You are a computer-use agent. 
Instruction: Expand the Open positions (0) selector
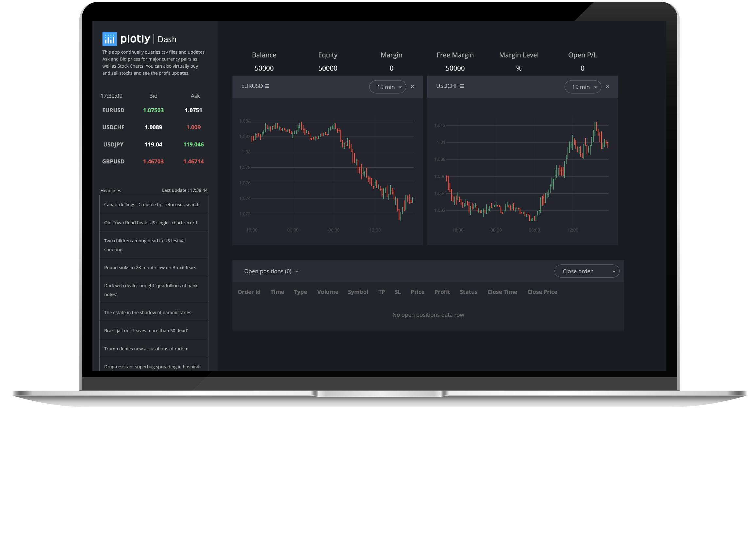pos(271,271)
